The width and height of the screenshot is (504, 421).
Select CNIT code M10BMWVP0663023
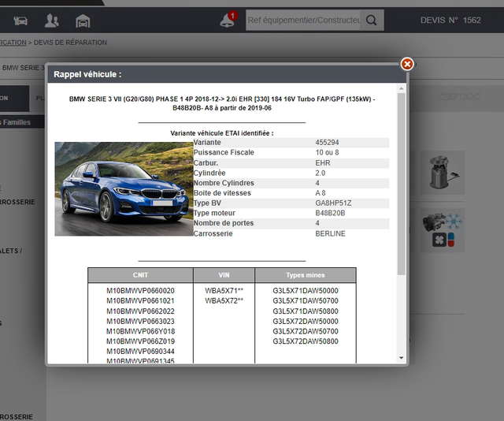click(x=140, y=321)
